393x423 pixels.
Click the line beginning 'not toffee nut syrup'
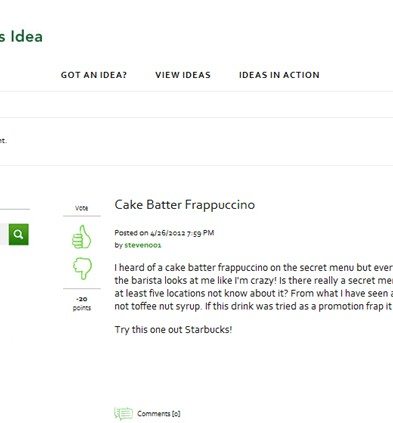click(254, 306)
